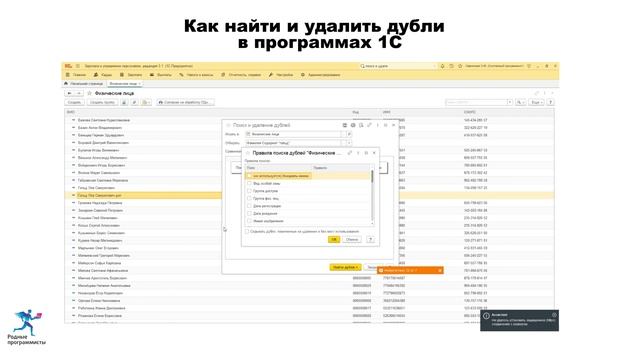Toggle the second rule checkbox in the rules list
This screenshot has width=640, height=360.
point(249,184)
